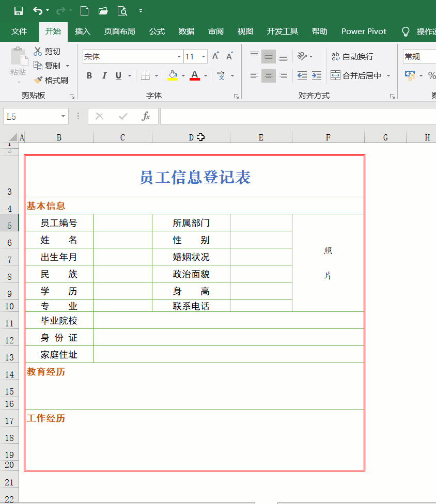
Task: Click the phonetic guide wén icon
Action: [x=221, y=75]
